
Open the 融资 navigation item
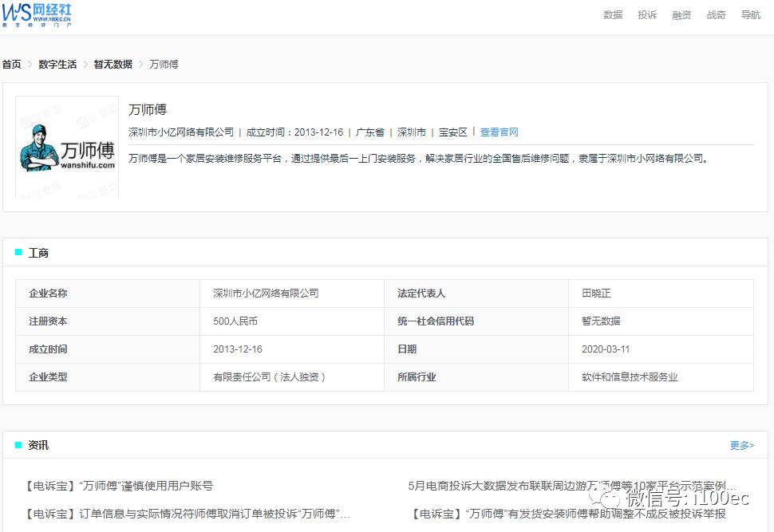(681, 15)
